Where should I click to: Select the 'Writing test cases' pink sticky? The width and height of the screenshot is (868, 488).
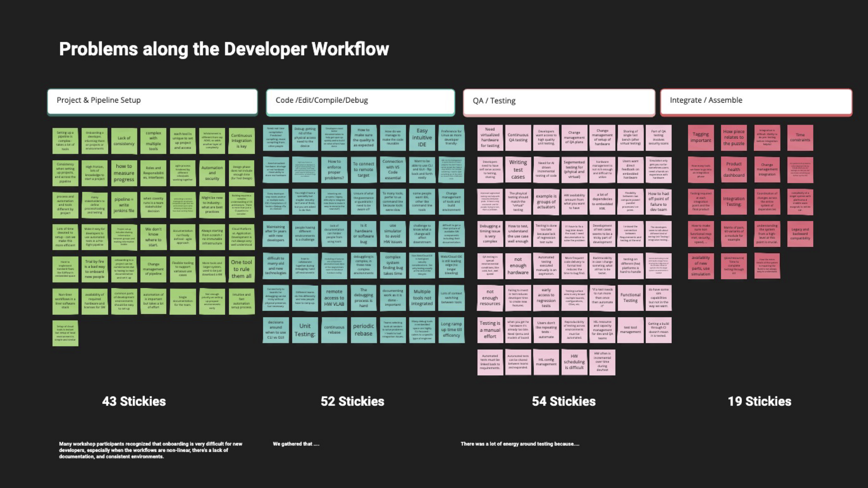(x=518, y=170)
